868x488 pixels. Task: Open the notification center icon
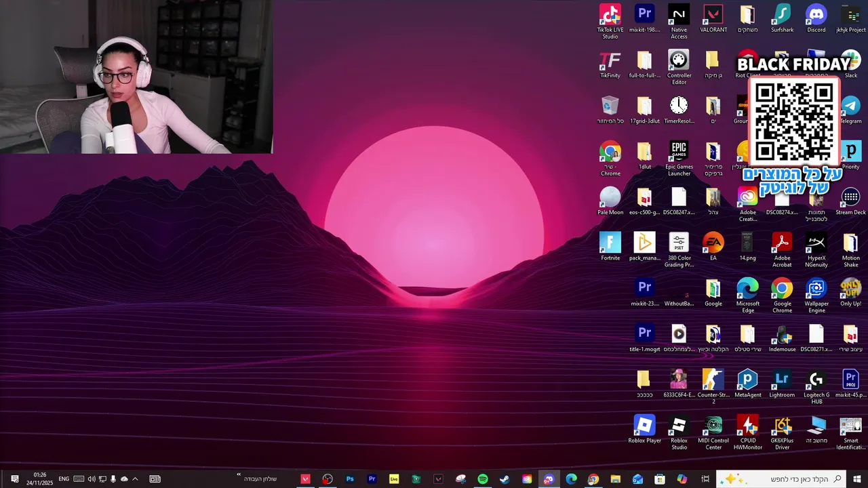14,479
